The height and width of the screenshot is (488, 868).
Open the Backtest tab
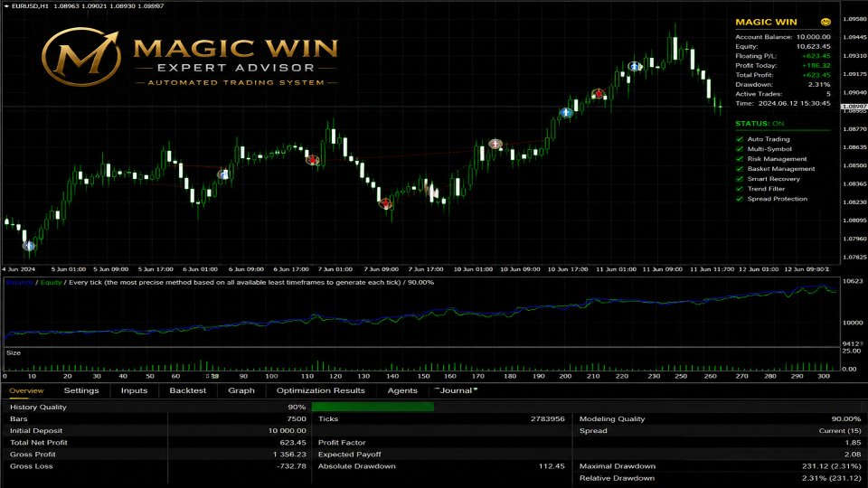coord(188,390)
